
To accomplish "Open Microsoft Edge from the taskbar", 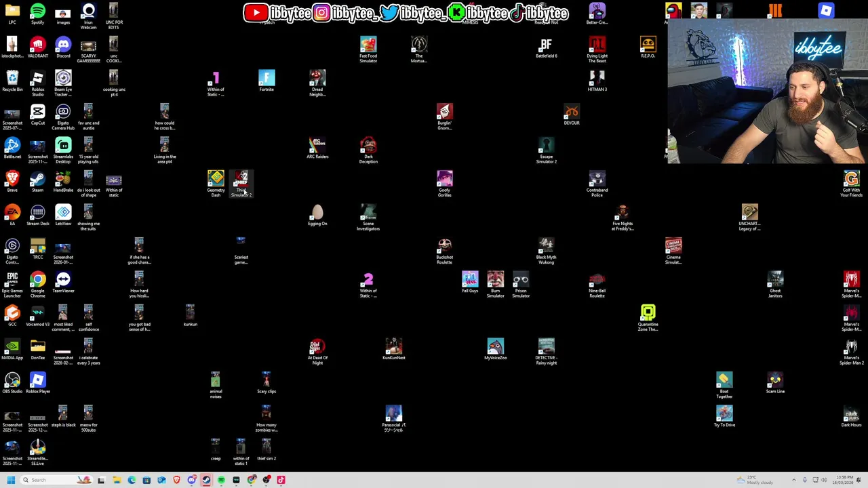I will click(x=132, y=480).
